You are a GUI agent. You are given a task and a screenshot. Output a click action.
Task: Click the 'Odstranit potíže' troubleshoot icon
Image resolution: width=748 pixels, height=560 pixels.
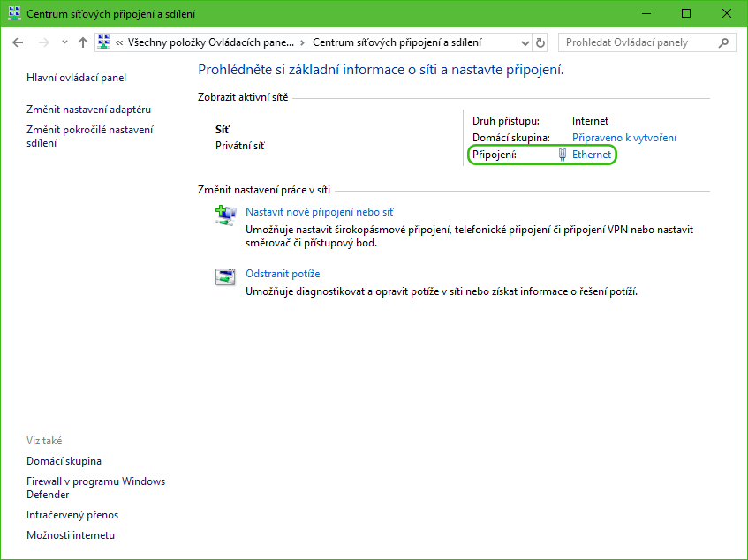[226, 276]
